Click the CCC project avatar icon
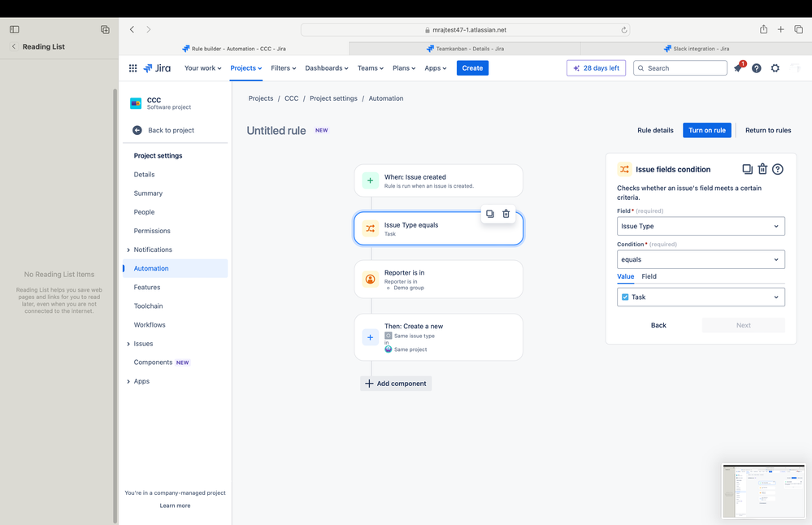812x525 pixels. point(136,103)
